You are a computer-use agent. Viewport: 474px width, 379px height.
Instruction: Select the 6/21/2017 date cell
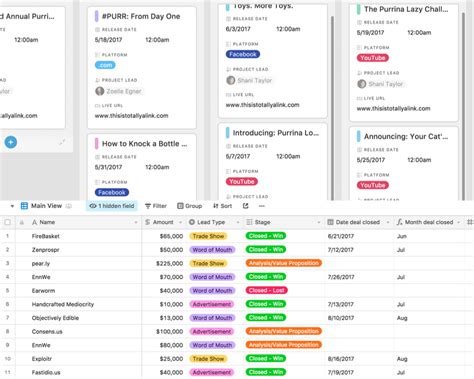[359, 236]
